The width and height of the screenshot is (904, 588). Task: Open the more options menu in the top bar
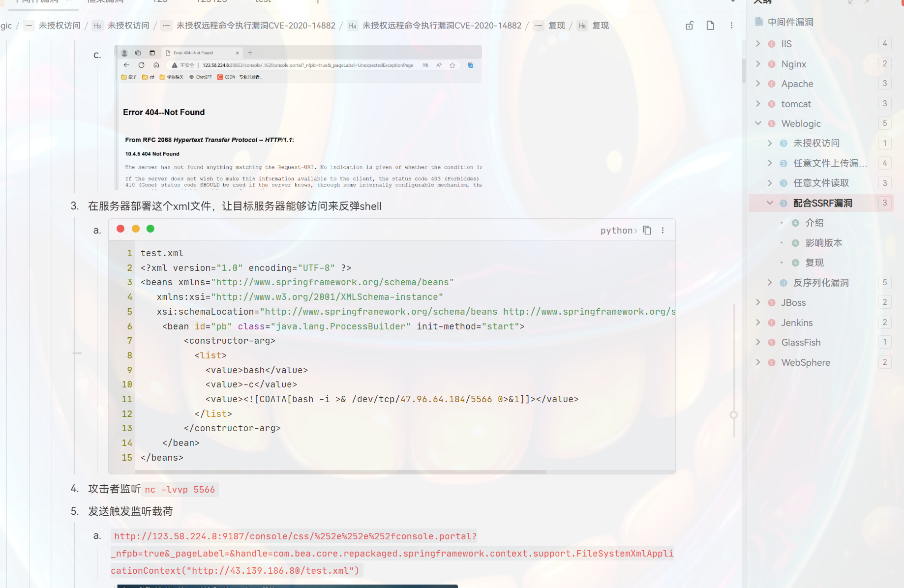pos(731,26)
